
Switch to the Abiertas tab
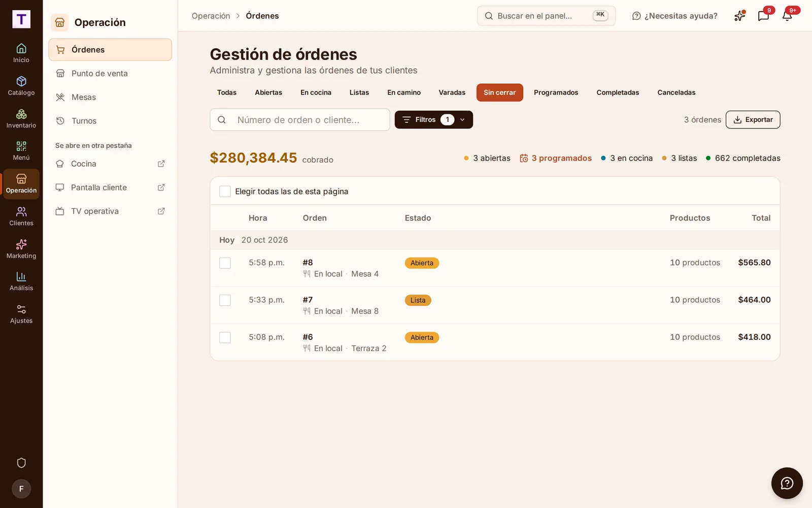coord(268,92)
